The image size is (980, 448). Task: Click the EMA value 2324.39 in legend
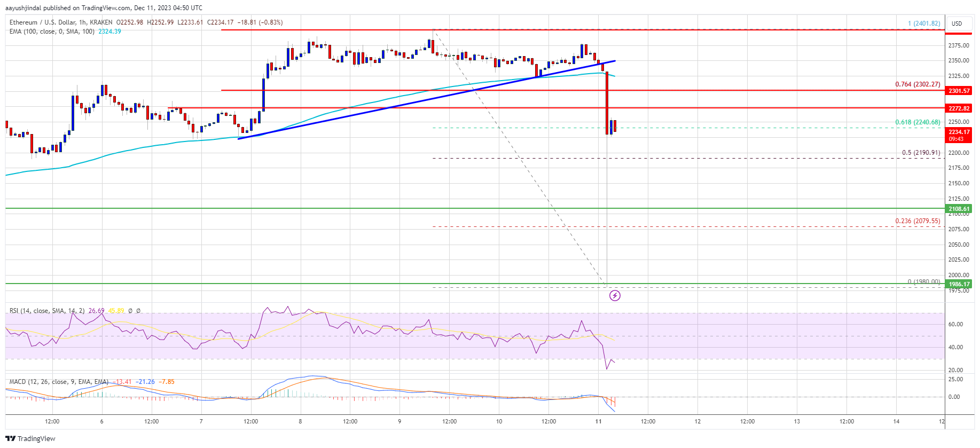[x=109, y=32]
